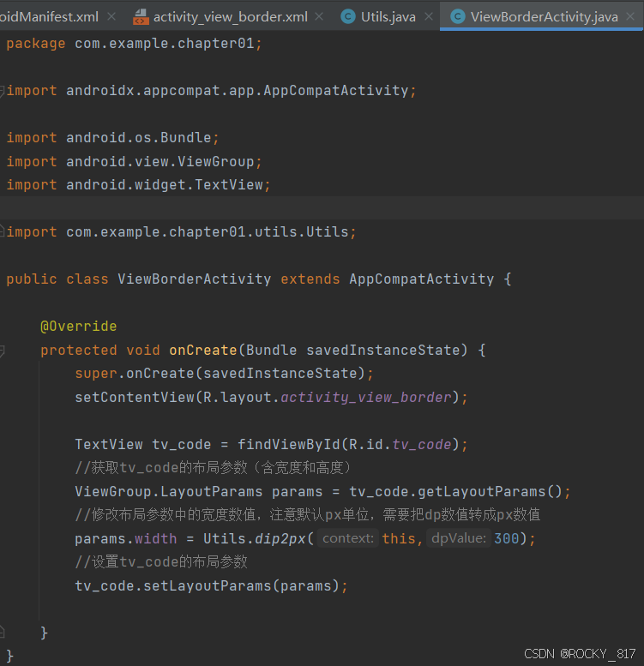The height and width of the screenshot is (666, 644).
Task: Click import android.widget.TextView line
Action: click(138, 185)
